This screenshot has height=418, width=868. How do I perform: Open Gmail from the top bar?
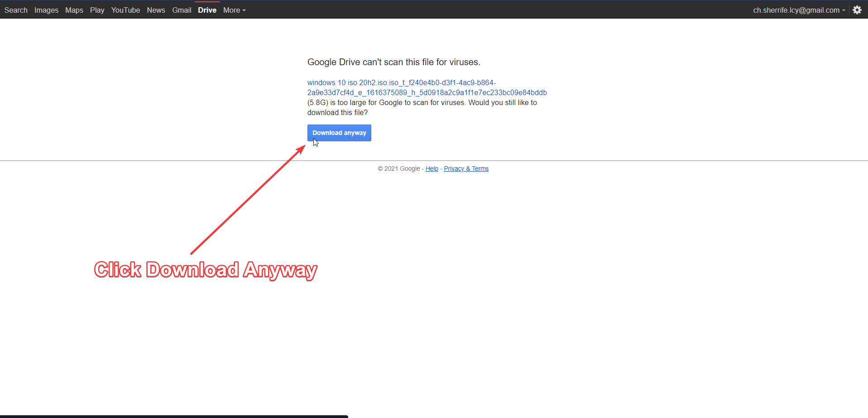(x=182, y=10)
